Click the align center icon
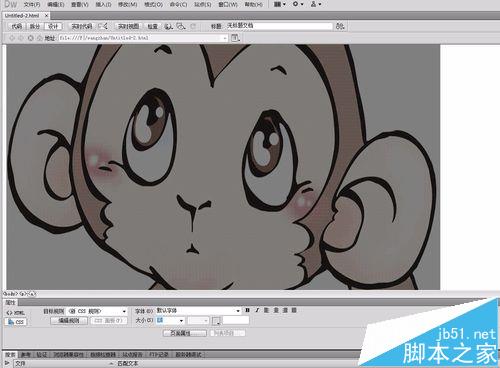 (x=276, y=310)
